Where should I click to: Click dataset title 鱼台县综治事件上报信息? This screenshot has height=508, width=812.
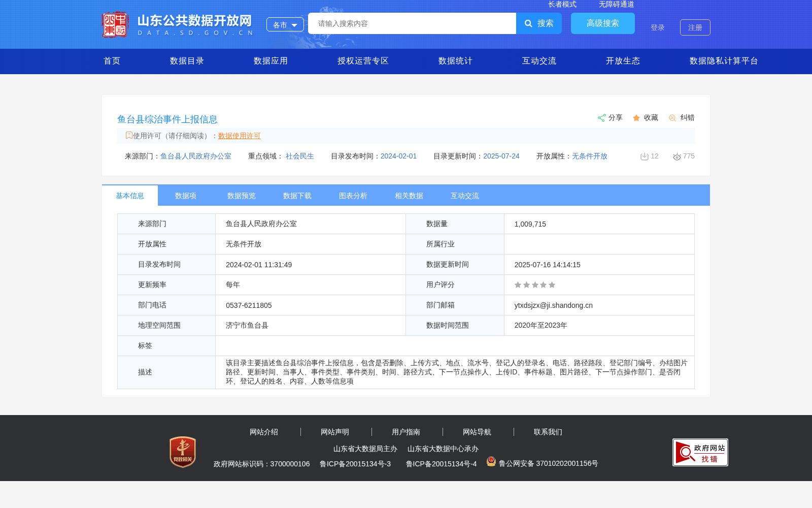tap(167, 119)
